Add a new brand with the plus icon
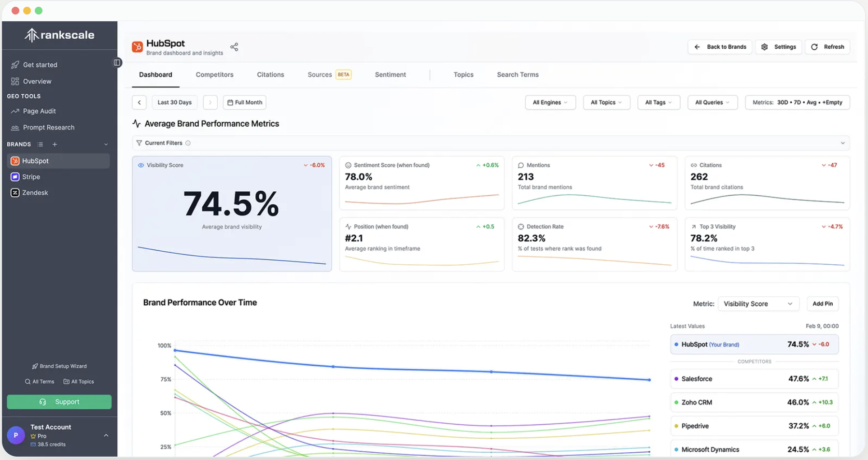 (x=55, y=144)
